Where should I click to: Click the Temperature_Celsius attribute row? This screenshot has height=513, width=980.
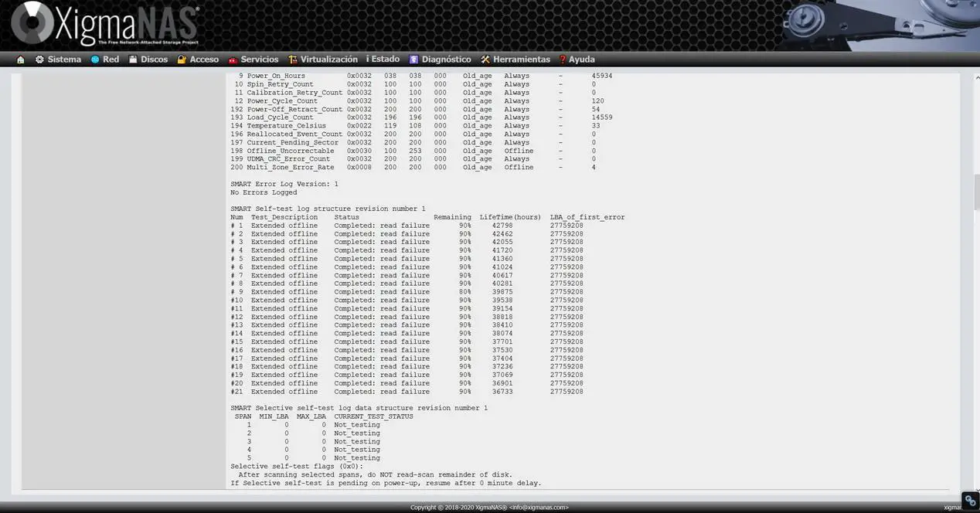point(421,126)
